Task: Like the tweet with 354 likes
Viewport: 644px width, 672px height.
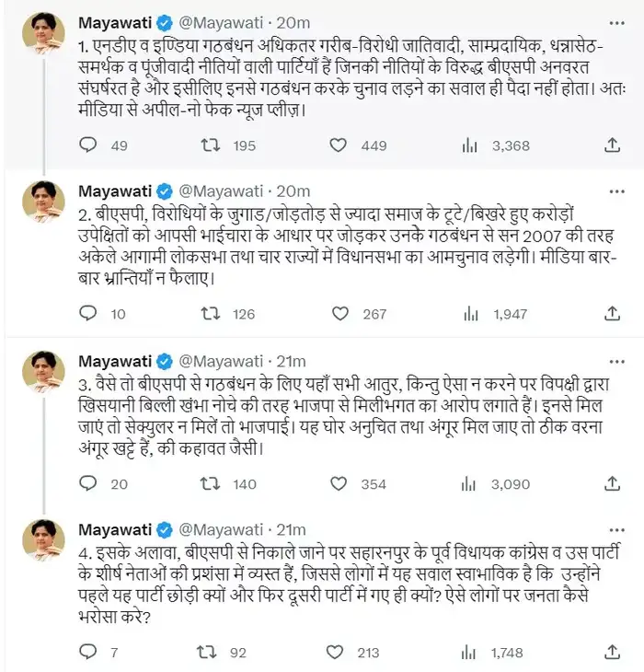Action: click(339, 483)
